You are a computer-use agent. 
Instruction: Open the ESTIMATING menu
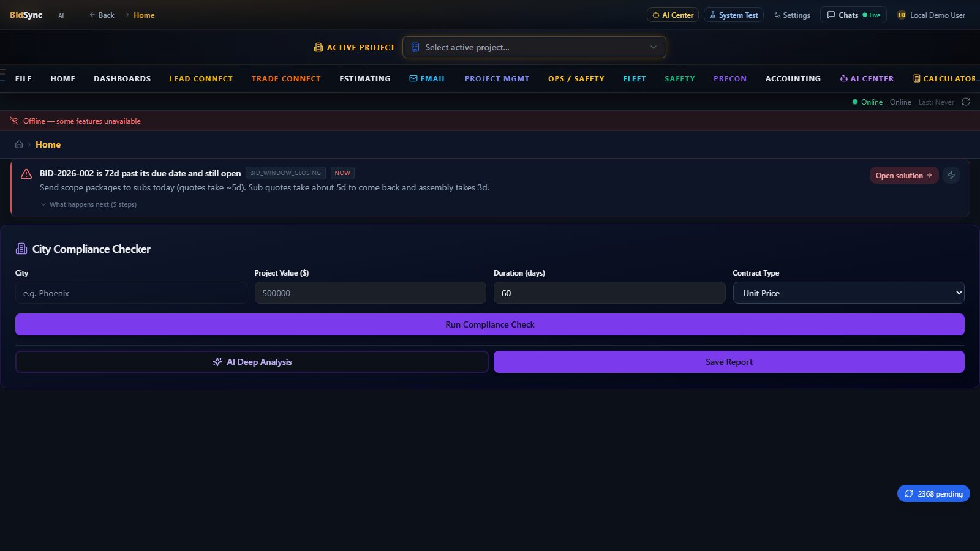(x=365, y=78)
